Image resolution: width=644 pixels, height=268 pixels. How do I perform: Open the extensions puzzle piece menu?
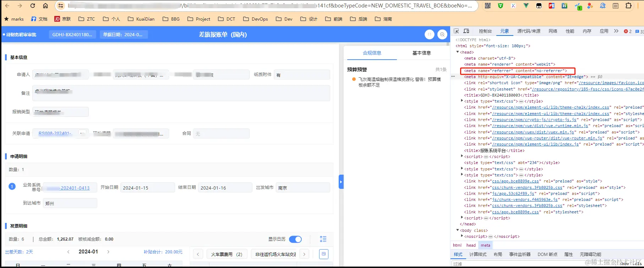(x=628, y=6)
